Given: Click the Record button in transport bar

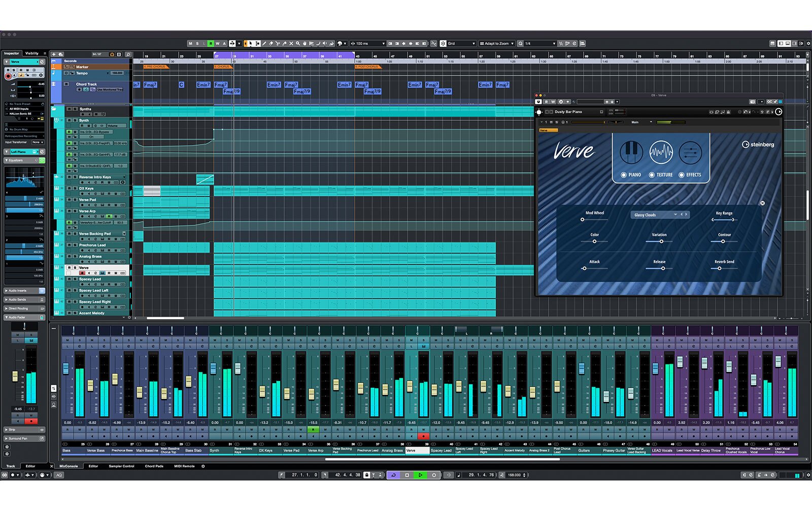Looking at the screenshot, I should (x=434, y=475).
